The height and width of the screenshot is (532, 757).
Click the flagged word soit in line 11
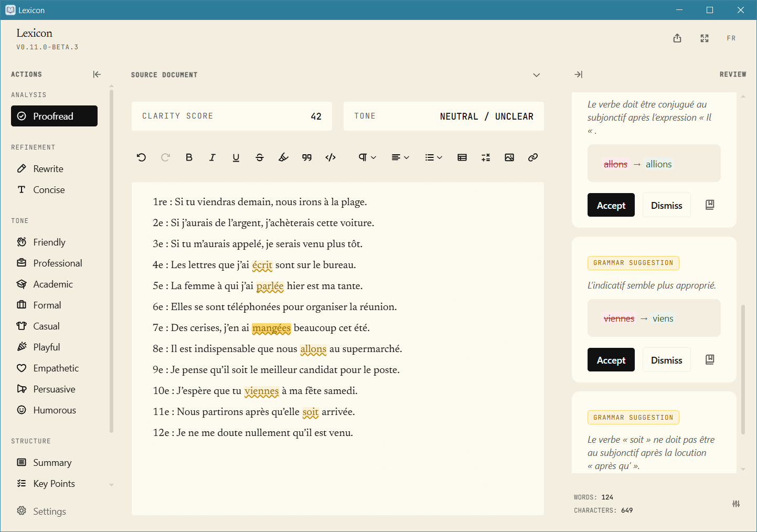click(311, 412)
